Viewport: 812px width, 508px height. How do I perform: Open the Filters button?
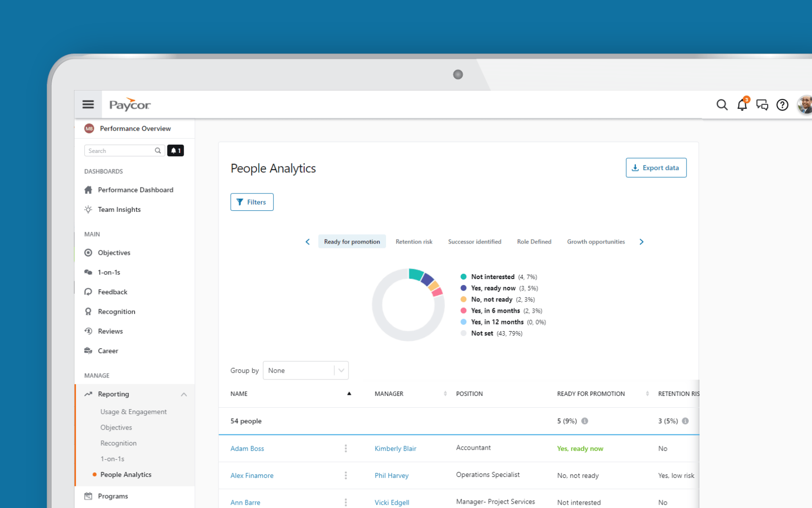(x=252, y=202)
